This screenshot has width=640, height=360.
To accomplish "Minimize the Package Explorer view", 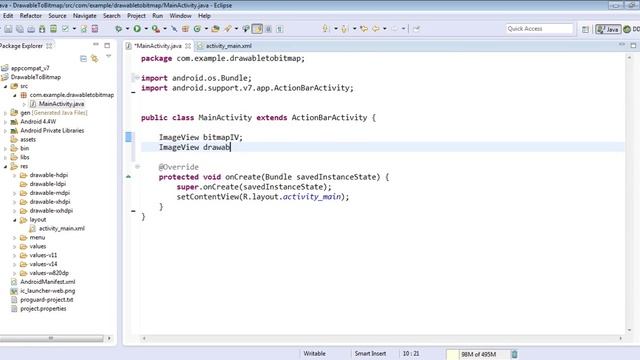I will (x=96, y=44).
